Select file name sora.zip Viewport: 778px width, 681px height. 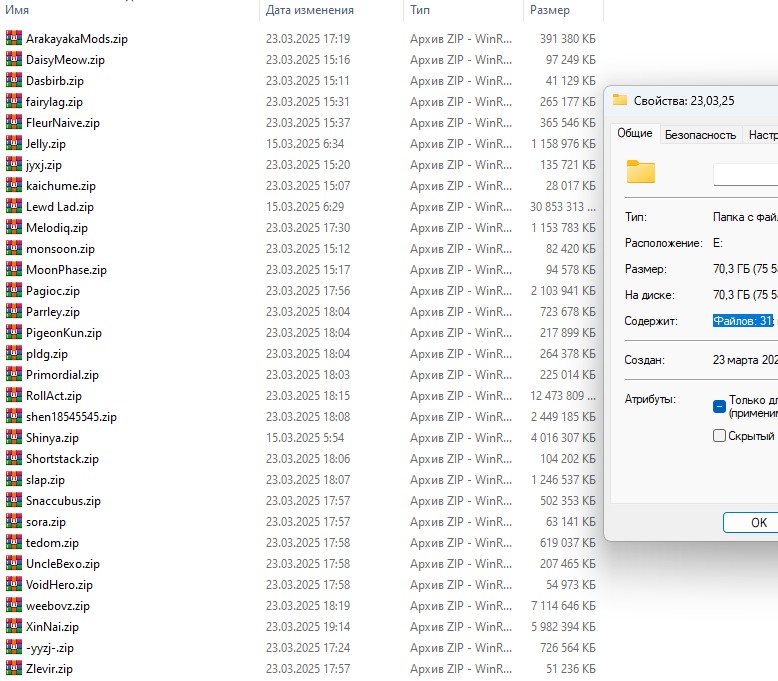click(46, 522)
